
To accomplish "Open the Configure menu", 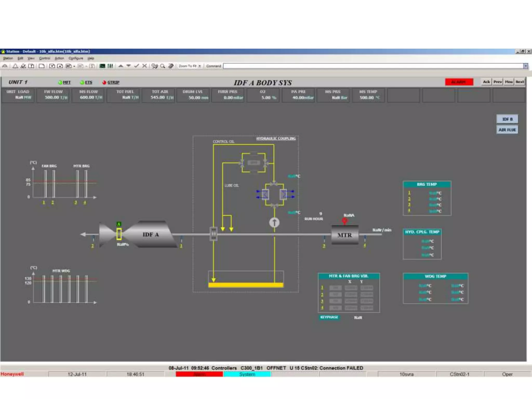I will pyautogui.click(x=76, y=58).
